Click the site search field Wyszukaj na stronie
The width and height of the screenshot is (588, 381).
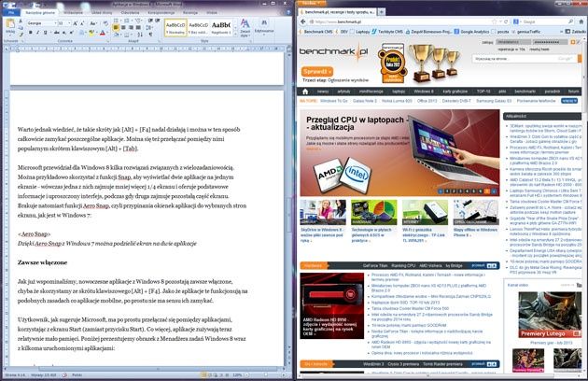tap(525, 59)
